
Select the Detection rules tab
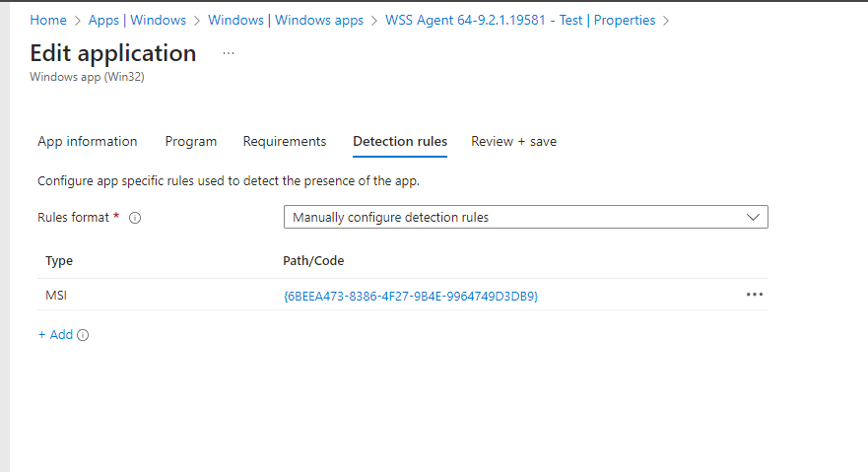point(400,142)
